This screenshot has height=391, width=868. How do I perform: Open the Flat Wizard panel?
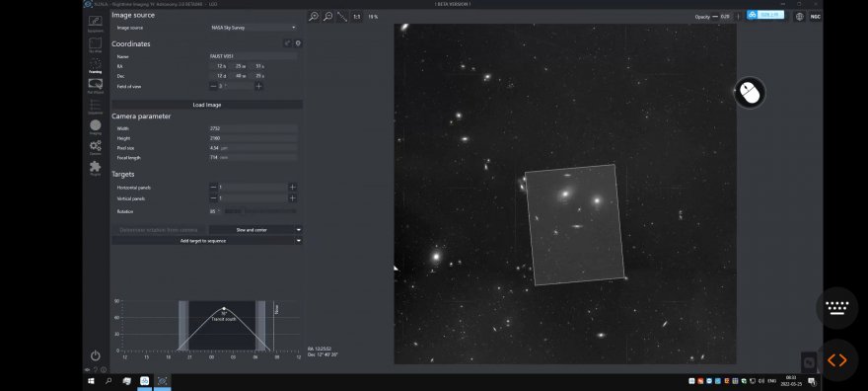click(96, 85)
